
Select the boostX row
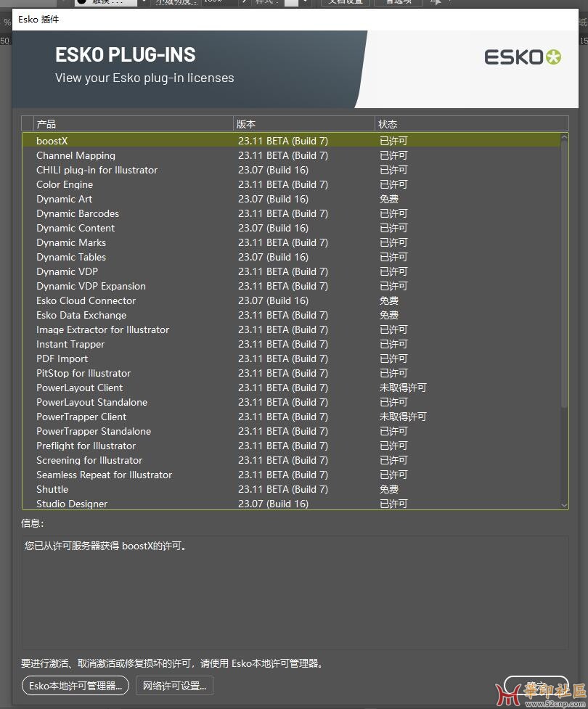[x=291, y=141]
